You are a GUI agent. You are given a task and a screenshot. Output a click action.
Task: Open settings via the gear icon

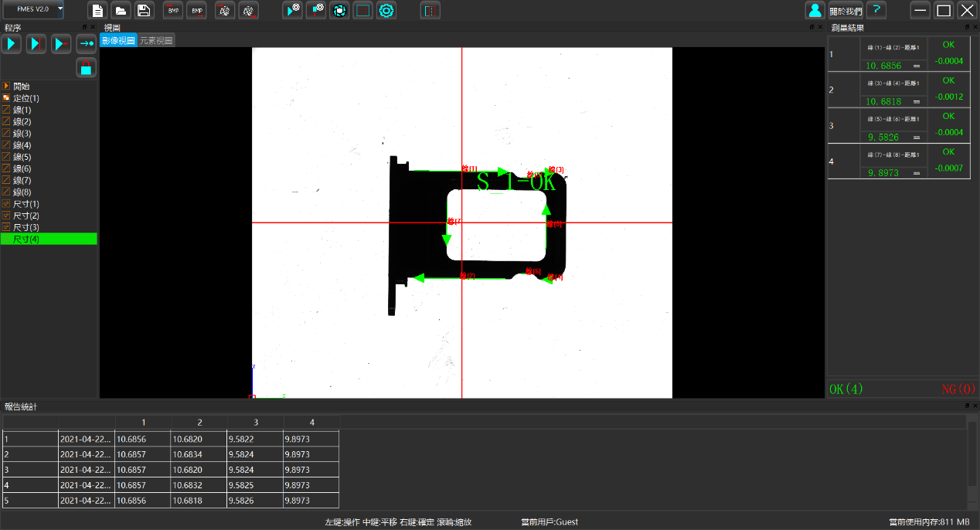coord(386,11)
